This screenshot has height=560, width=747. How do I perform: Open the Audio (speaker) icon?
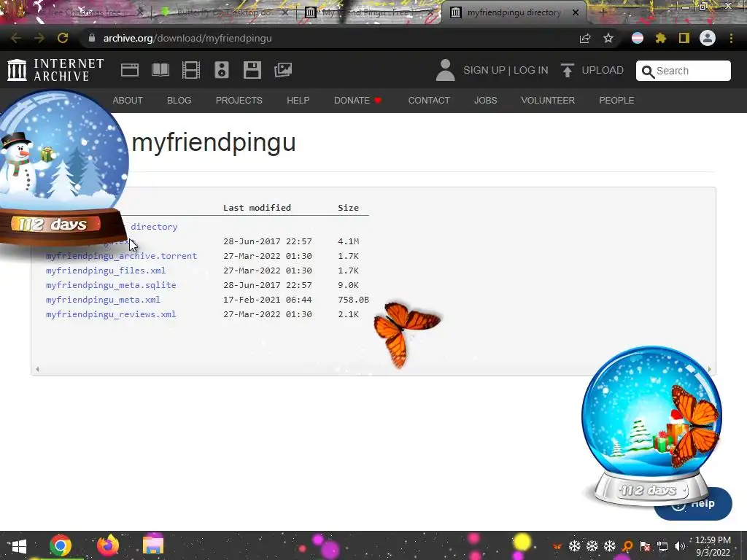222,70
